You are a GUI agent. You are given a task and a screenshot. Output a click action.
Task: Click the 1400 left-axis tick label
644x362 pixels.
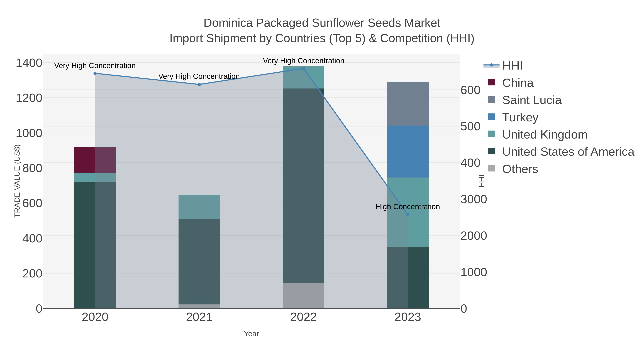(29, 63)
